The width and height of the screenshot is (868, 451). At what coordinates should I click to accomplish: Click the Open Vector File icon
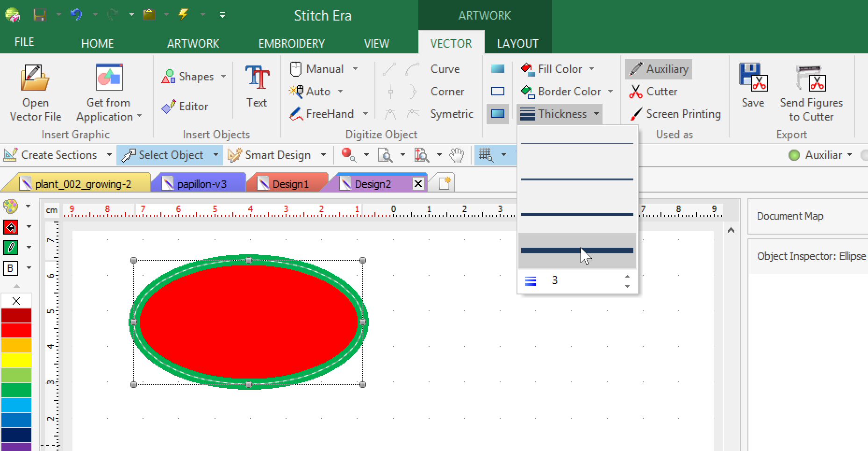[x=35, y=78]
